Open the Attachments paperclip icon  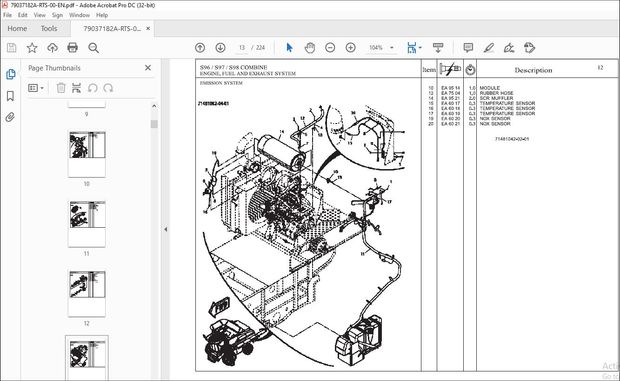10,117
